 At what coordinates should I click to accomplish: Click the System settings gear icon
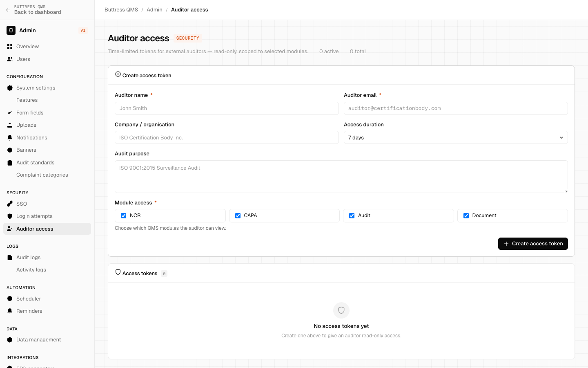pos(10,88)
